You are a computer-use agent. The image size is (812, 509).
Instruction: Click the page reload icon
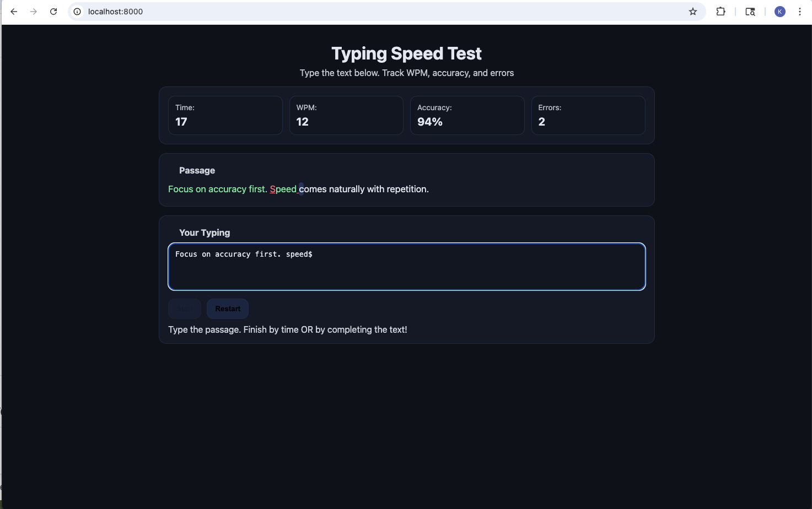pos(53,11)
